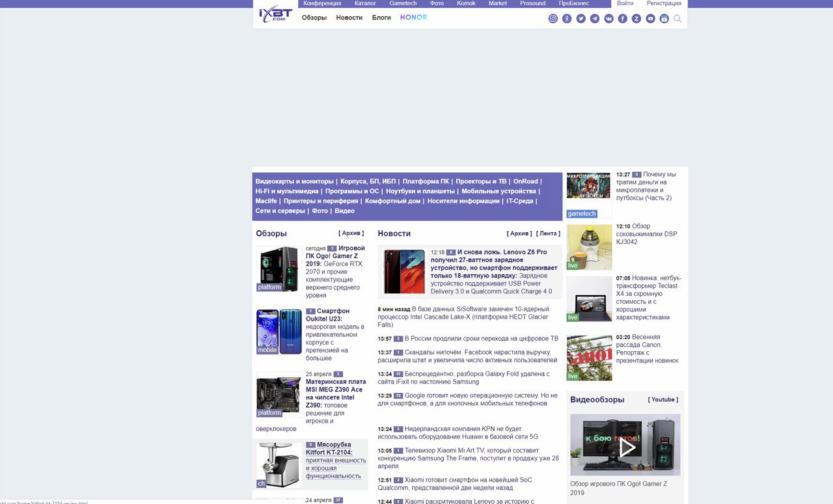
Task: Open the Facebook icon in header
Action: click(623, 19)
